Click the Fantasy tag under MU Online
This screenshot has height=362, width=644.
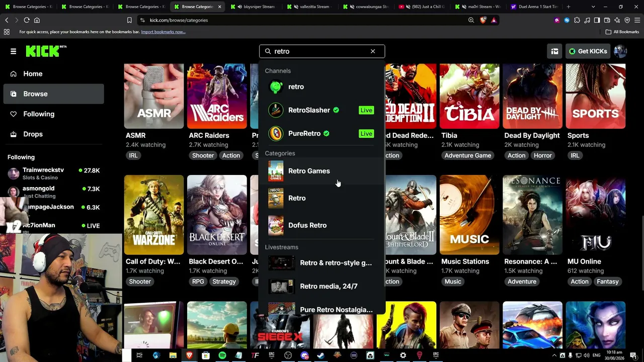[608, 282]
